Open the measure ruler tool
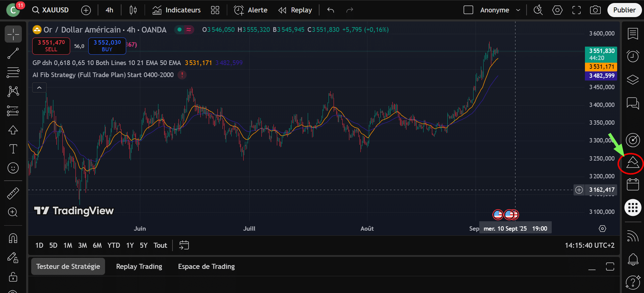Screen dimensions: 644x293 (x=13, y=193)
